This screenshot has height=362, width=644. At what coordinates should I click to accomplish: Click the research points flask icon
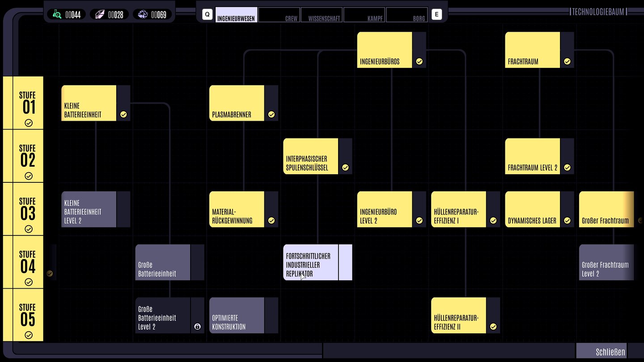pyautogui.click(x=57, y=14)
